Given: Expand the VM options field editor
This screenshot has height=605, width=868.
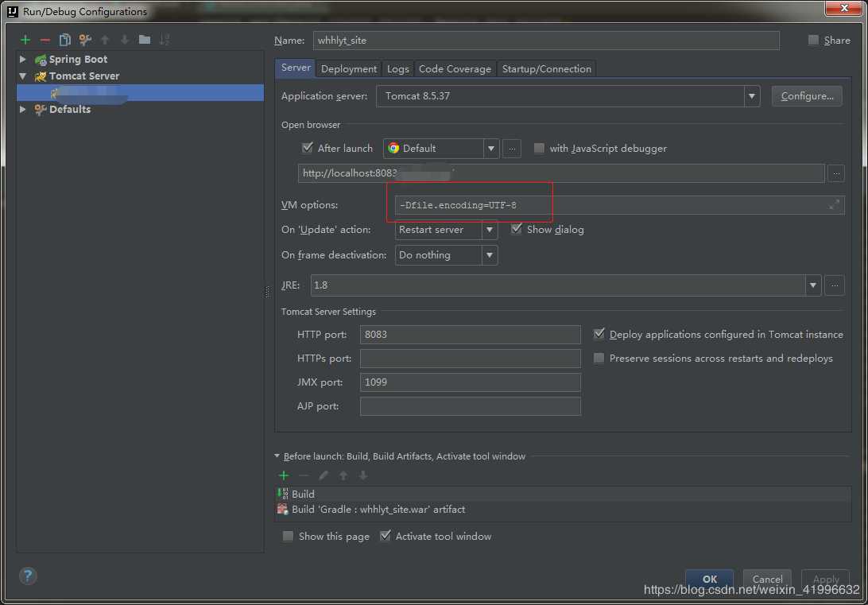Looking at the screenshot, I should pos(835,205).
